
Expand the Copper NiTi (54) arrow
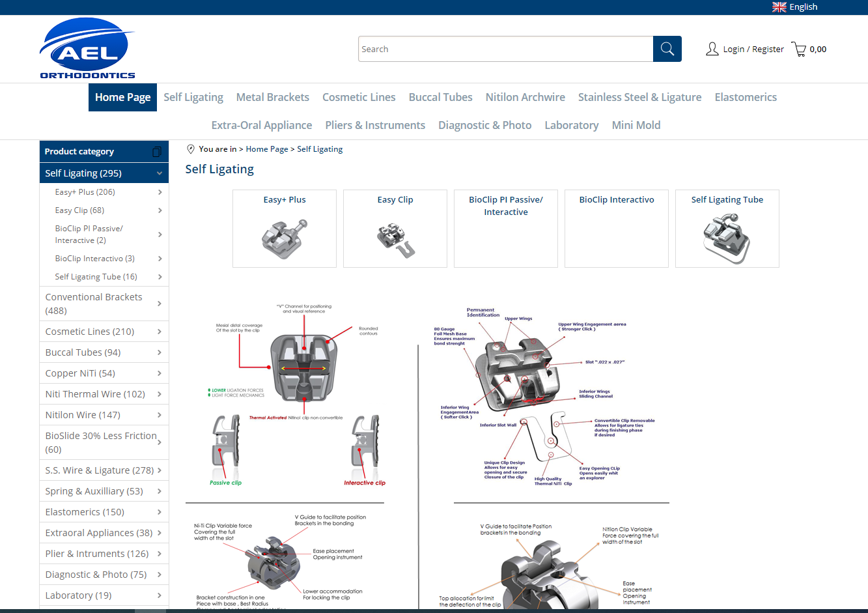(160, 373)
